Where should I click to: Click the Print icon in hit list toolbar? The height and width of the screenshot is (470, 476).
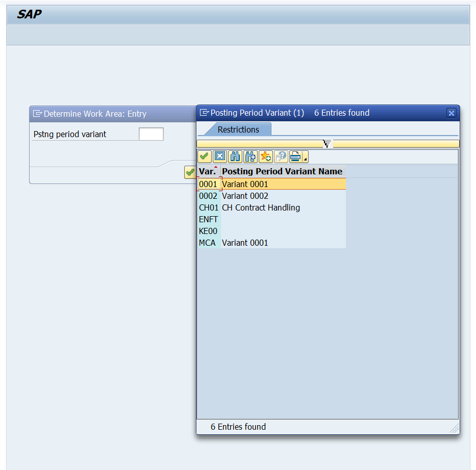(295, 156)
